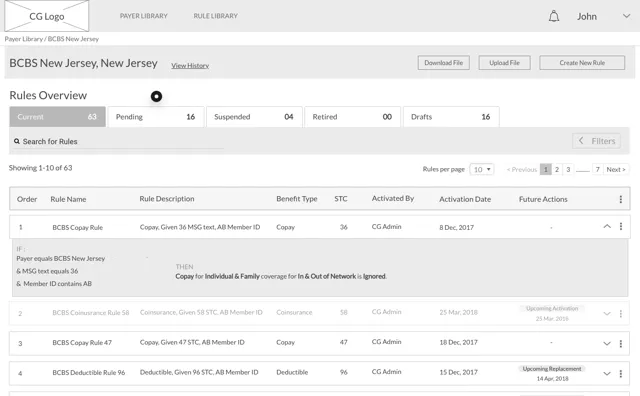Image resolution: width=640 pixels, height=396 pixels.
Task: Switch to the Pending tab
Action: pos(156,117)
